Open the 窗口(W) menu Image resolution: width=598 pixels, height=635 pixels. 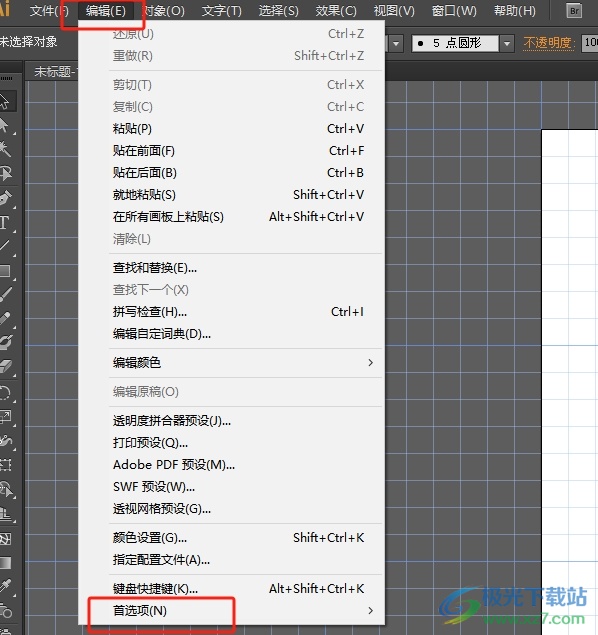point(454,11)
